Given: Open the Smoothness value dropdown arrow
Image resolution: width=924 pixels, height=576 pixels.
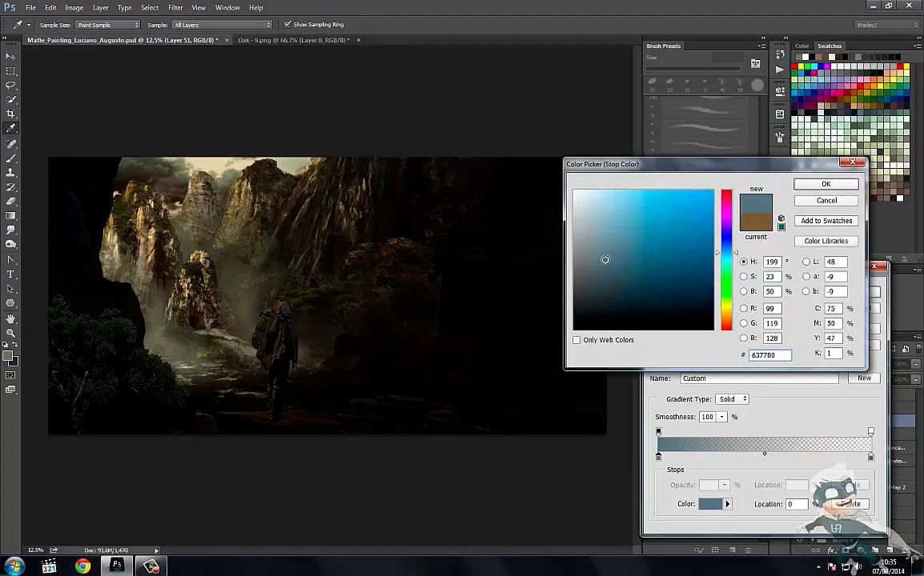Looking at the screenshot, I should click(x=722, y=416).
